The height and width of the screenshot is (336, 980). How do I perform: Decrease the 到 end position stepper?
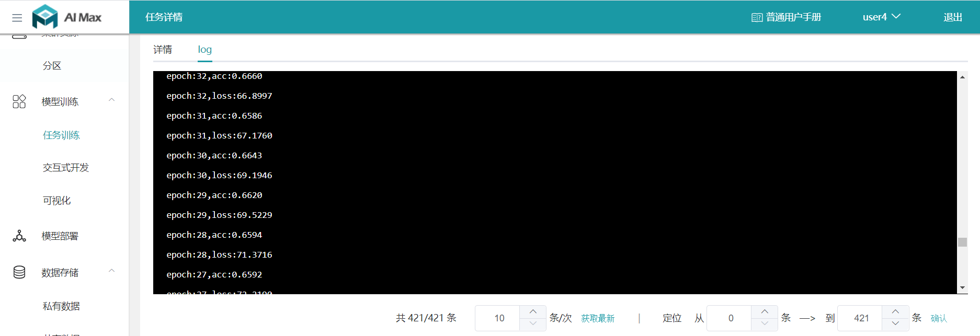[895, 324]
